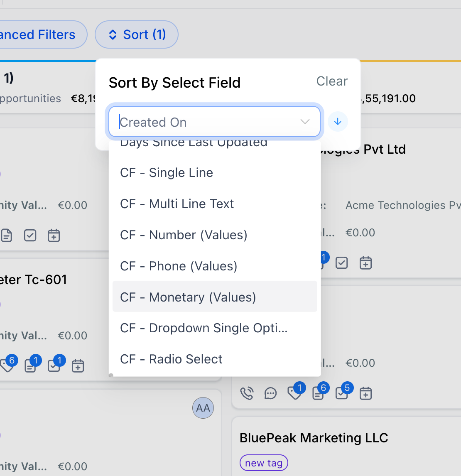The height and width of the screenshot is (476, 461).
Task: Click the tasks checkbox icon on top-left card
Action: coord(30,235)
